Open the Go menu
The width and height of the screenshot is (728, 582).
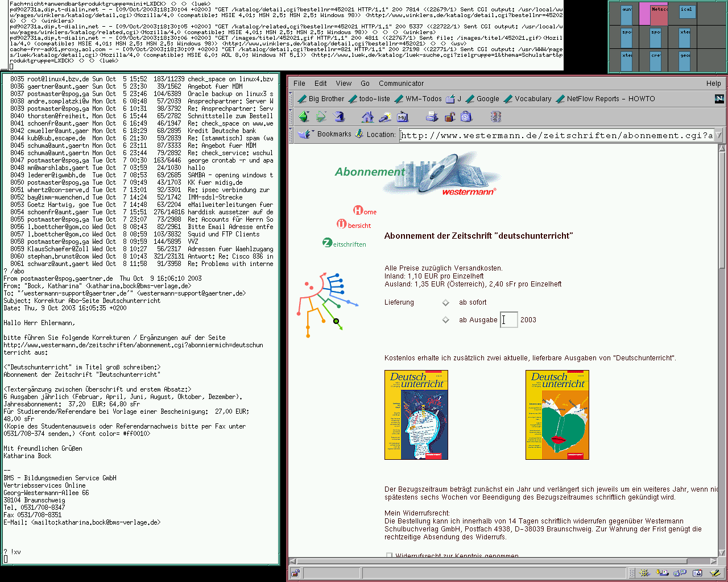click(365, 83)
